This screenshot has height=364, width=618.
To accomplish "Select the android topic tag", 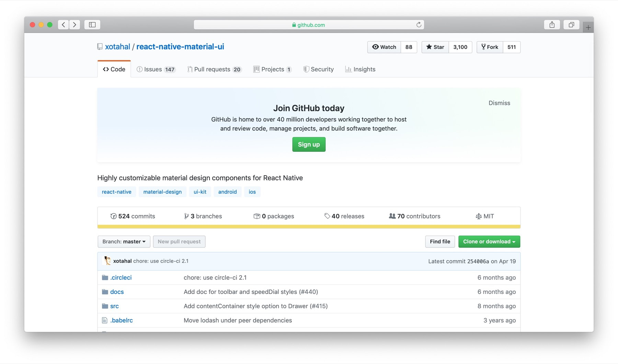I will (228, 192).
